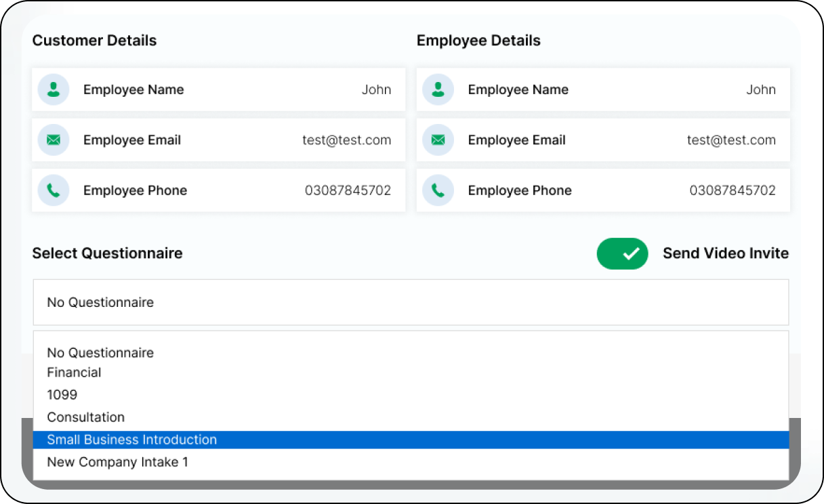Open the Select Questionnaire dropdown box
This screenshot has height=504, width=824.
411,302
